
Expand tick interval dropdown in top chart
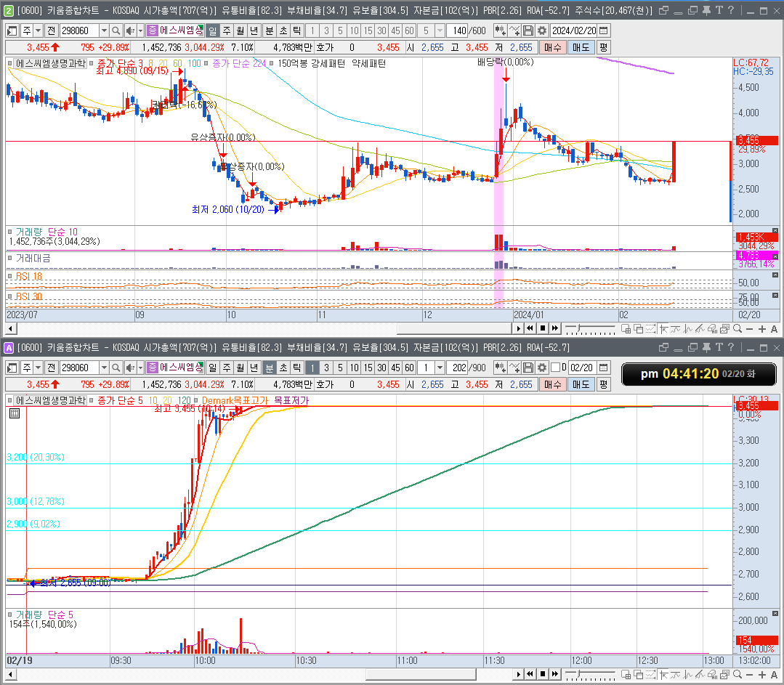[x=440, y=31]
